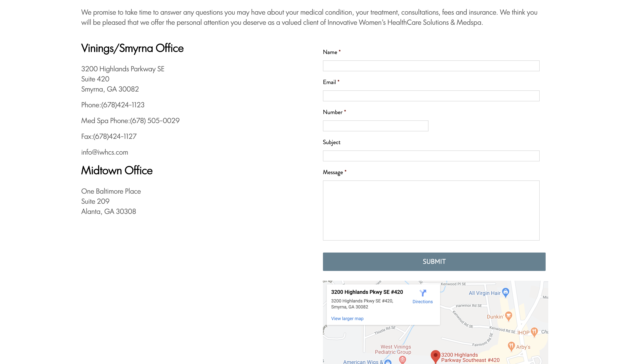Viewport: 629px width, 364px height.
Task: Click Smyrna, GA 30082 text
Action: point(110,89)
